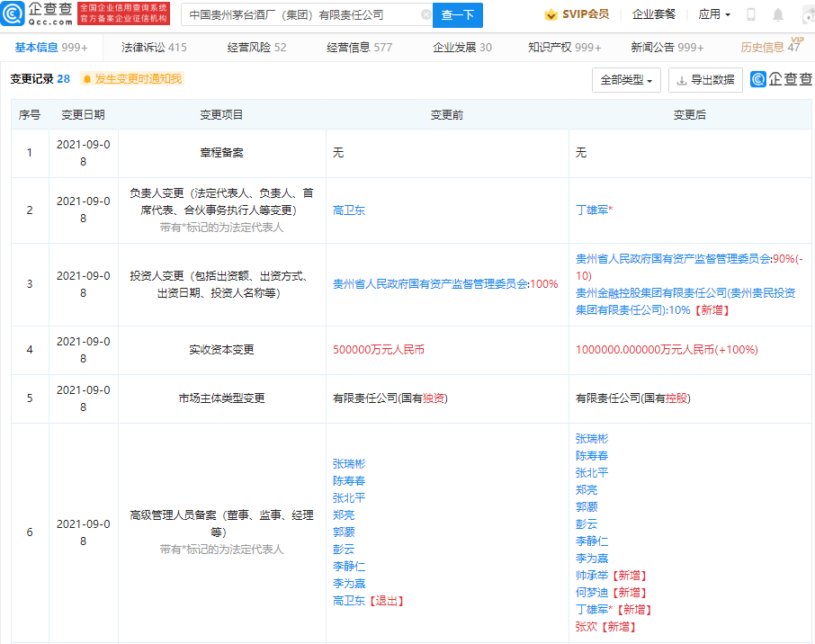Viewport: 815px width, 644px height.
Task: Open 郭灏 link in 变更前 column
Action: tap(344, 532)
